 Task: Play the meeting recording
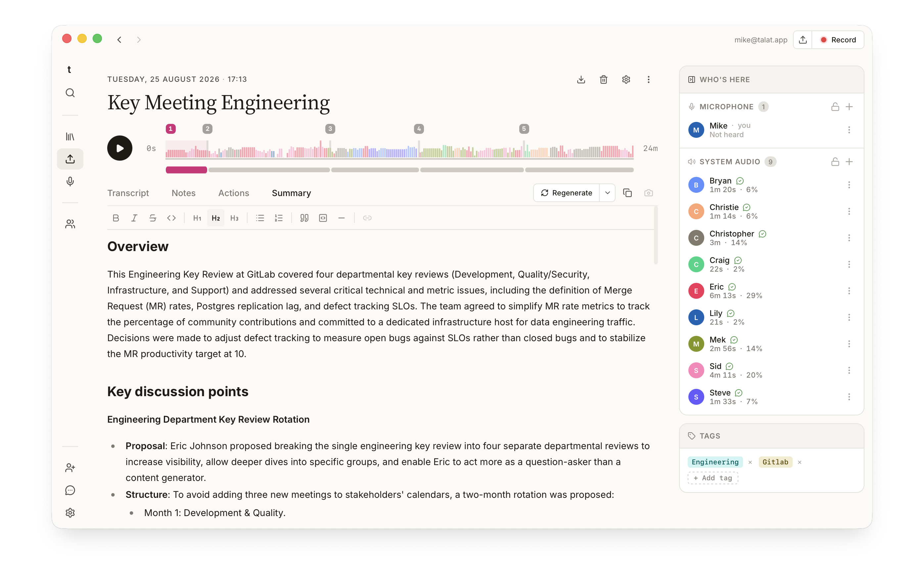120,148
